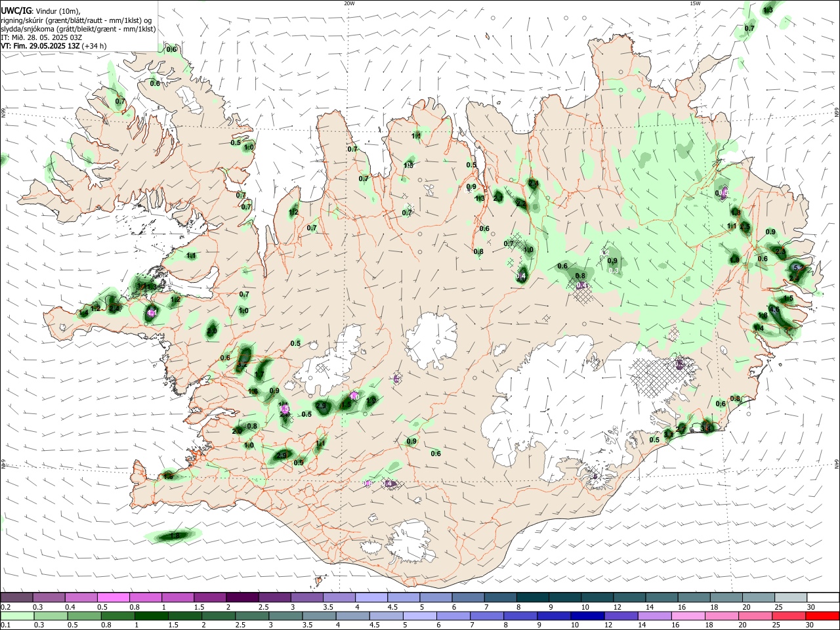Click the darkest purple 2 snow swatch
Screen dimensions: 840x630
tap(241, 597)
